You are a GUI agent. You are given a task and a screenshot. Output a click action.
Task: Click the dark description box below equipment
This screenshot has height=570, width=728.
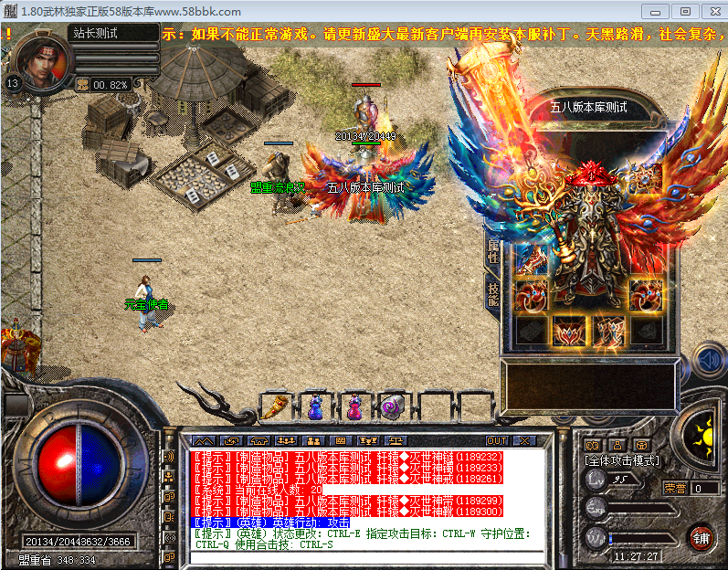(590, 387)
